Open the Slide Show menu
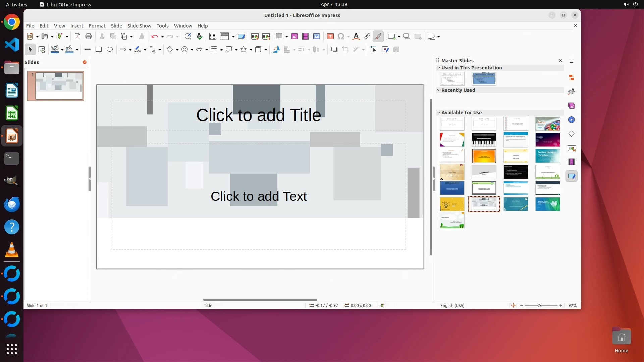This screenshot has height=362, width=644. (139, 26)
